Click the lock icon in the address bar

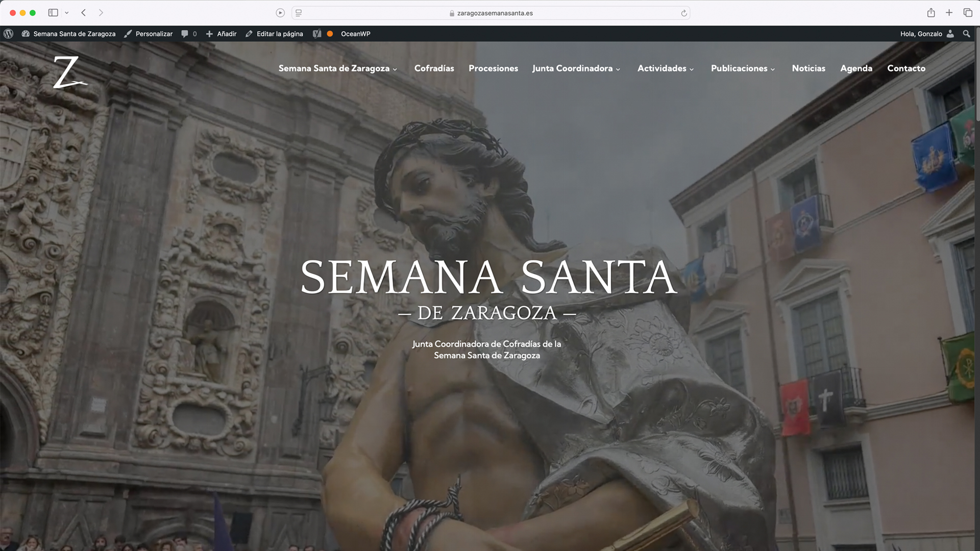452,13
